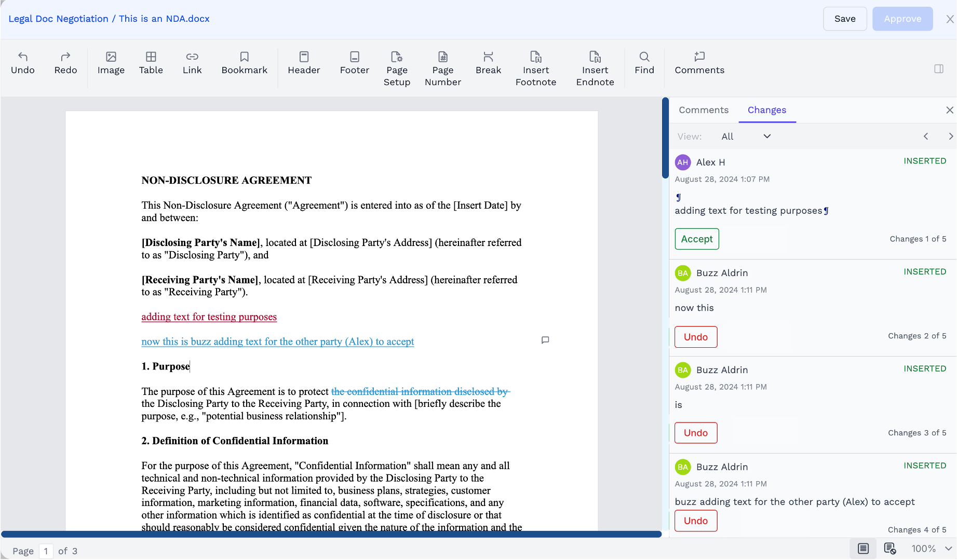
Task: Click the '1. Purpose' heading
Action: coord(166,366)
